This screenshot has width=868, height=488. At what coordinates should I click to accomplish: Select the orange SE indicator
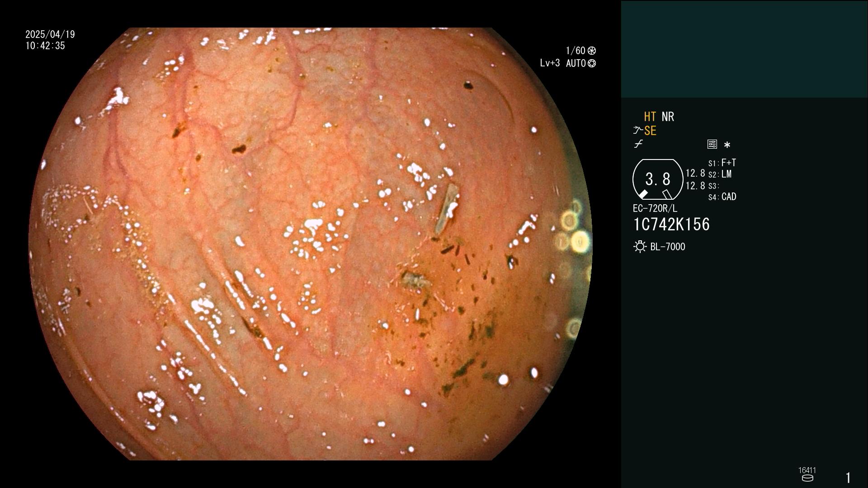click(650, 131)
